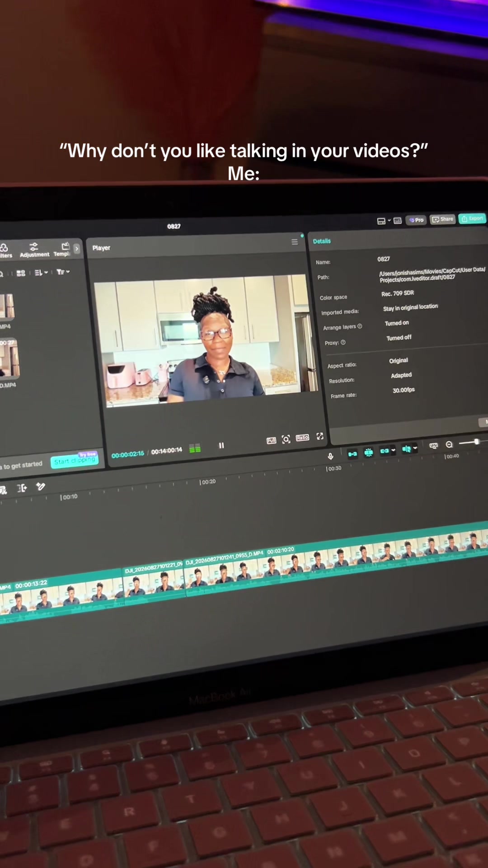Click the Arrange layers info icon
This screenshot has height=868, width=488.
(360, 326)
